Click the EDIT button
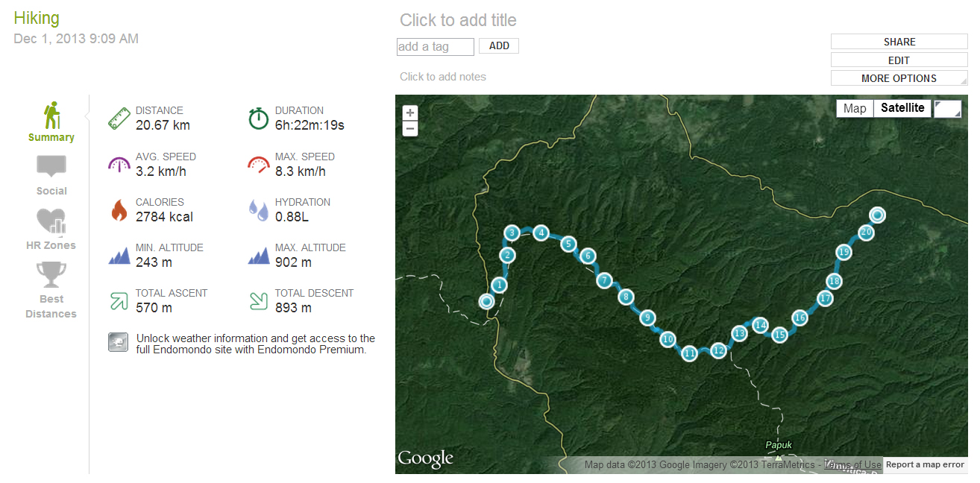Viewport: 980px width, 483px height. pyautogui.click(x=899, y=60)
